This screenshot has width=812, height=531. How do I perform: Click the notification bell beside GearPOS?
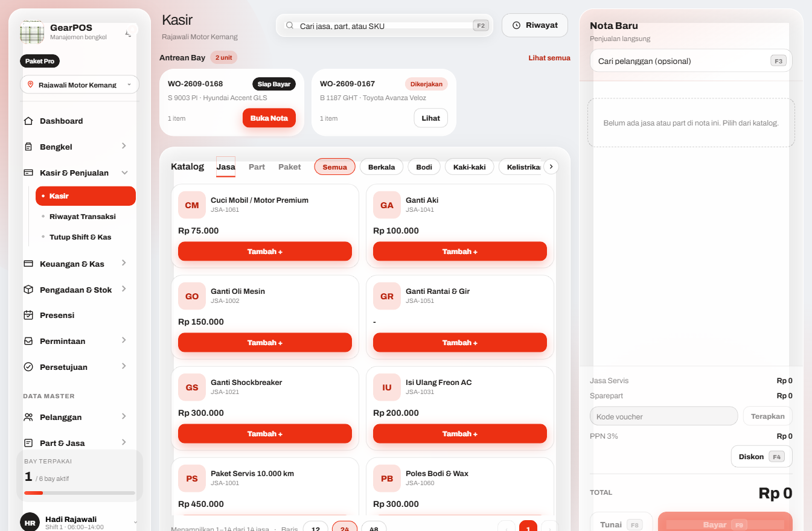(128, 33)
